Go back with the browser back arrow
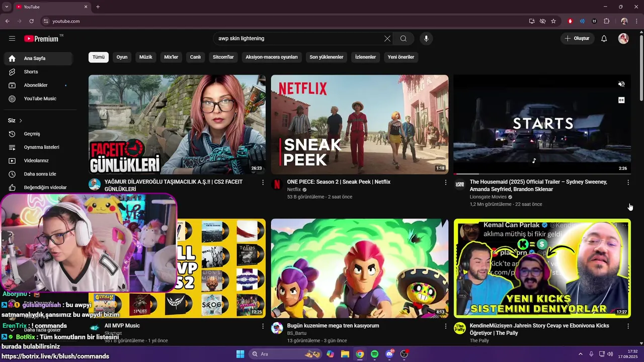Image resolution: width=644 pixels, height=362 pixels. point(7,21)
